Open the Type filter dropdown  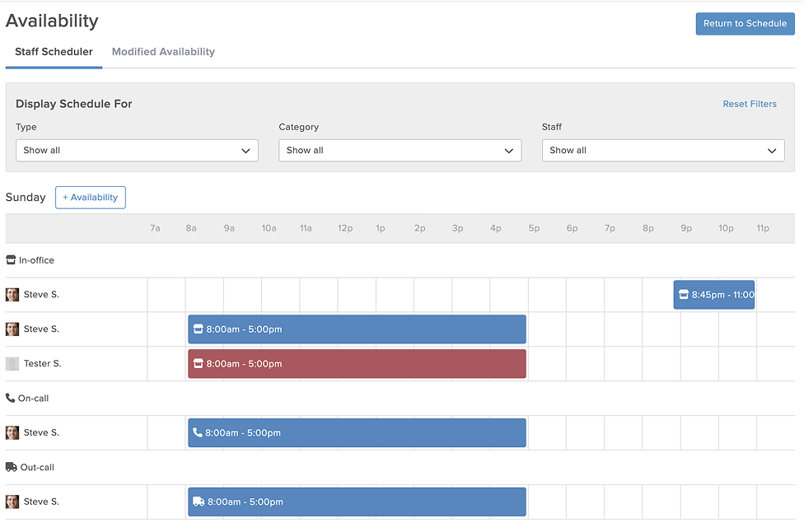point(137,150)
